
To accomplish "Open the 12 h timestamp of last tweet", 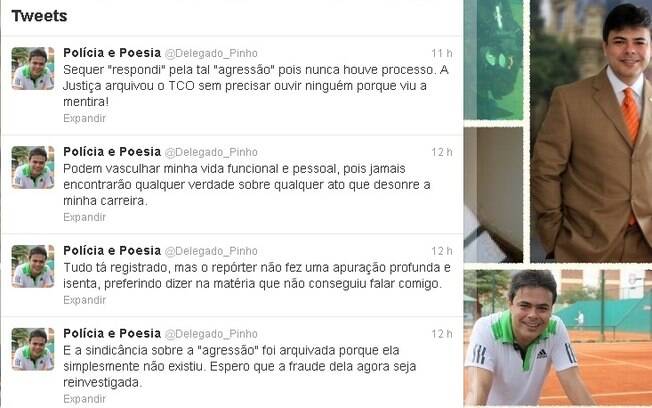I will (x=442, y=334).
